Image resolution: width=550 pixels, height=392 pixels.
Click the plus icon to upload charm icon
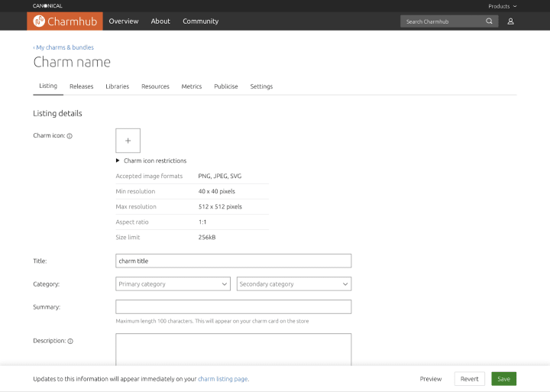(128, 141)
